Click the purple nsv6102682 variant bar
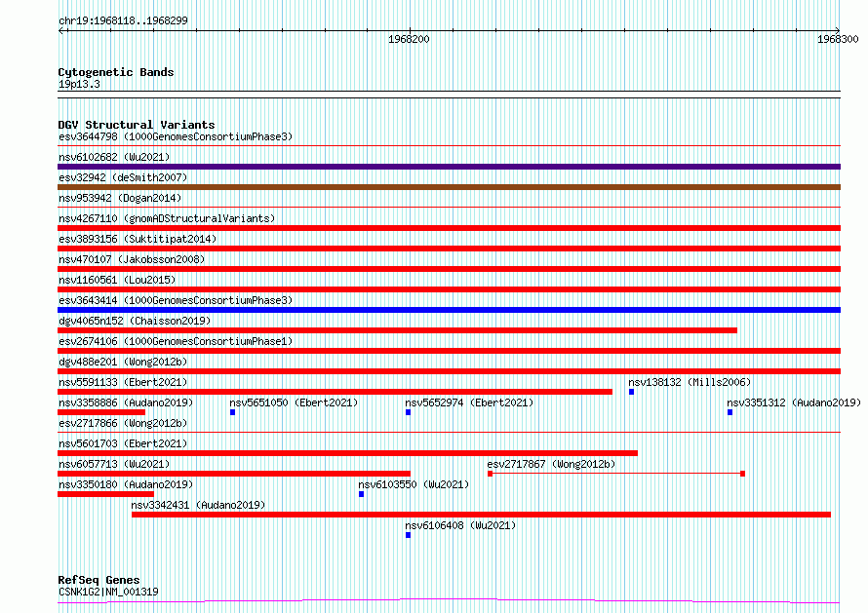 449,167
